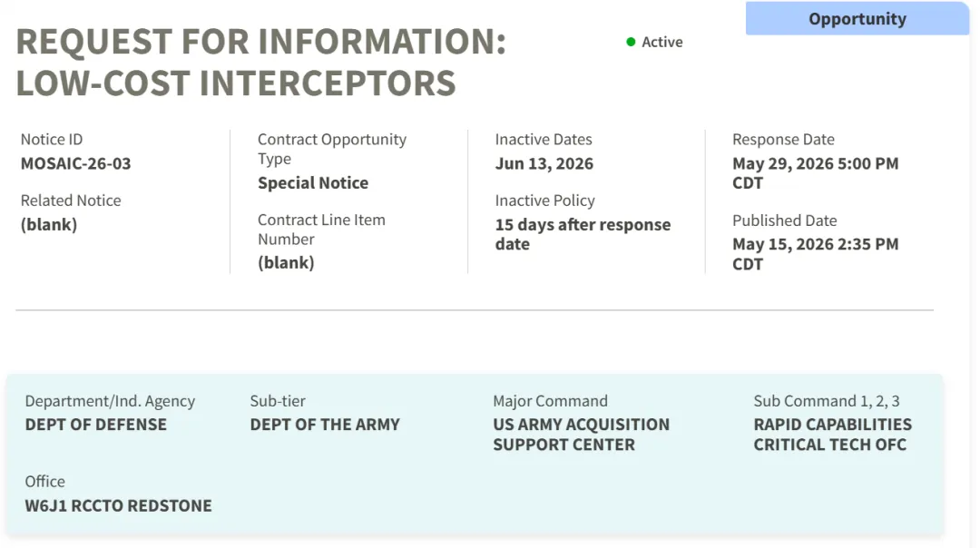Image resolution: width=980 pixels, height=548 pixels.
Task: Click the green Active status dot
Action: 631,42
